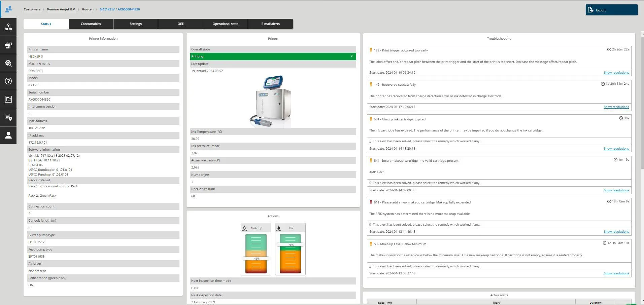This screenshot has height=305, width=644.
Task: Click the Ax350i printer image
Action: [271, 101]
